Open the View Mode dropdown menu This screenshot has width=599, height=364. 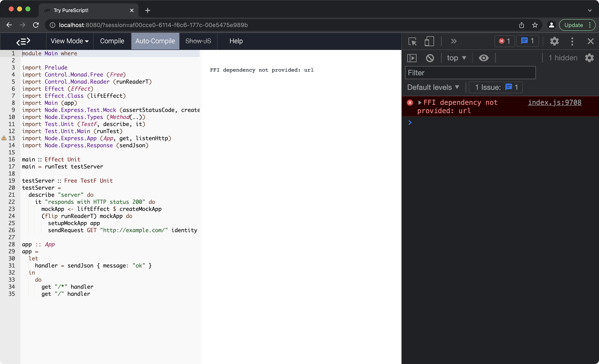pos(69,41)
